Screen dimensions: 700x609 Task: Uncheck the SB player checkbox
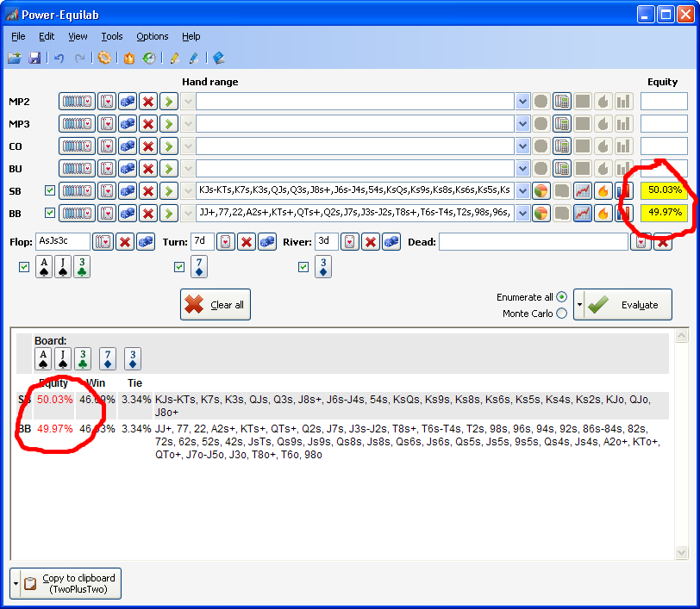click(x=50, y=190)
